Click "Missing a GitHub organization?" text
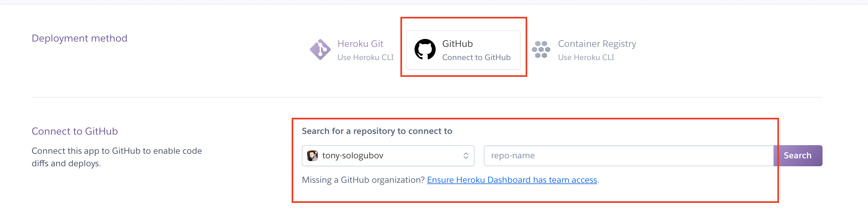The image size is (868, 223). 363,180
